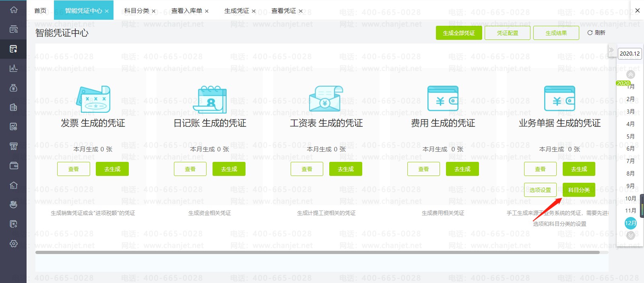Close the 生成凭证 tab
Screen dimensions: 644x283
click(x=254, y=11)
